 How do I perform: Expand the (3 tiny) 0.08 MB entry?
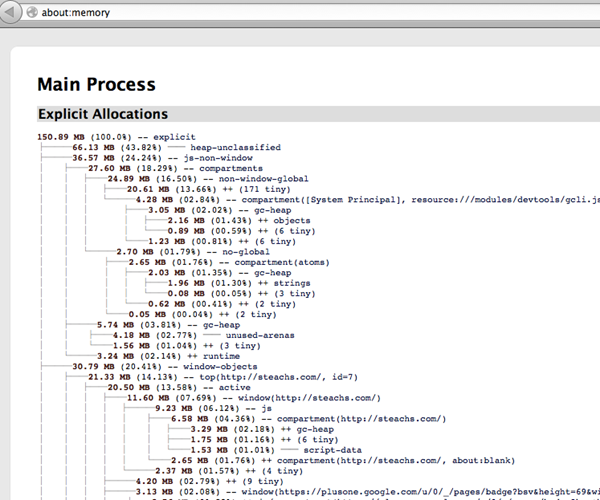pos(241,294)
